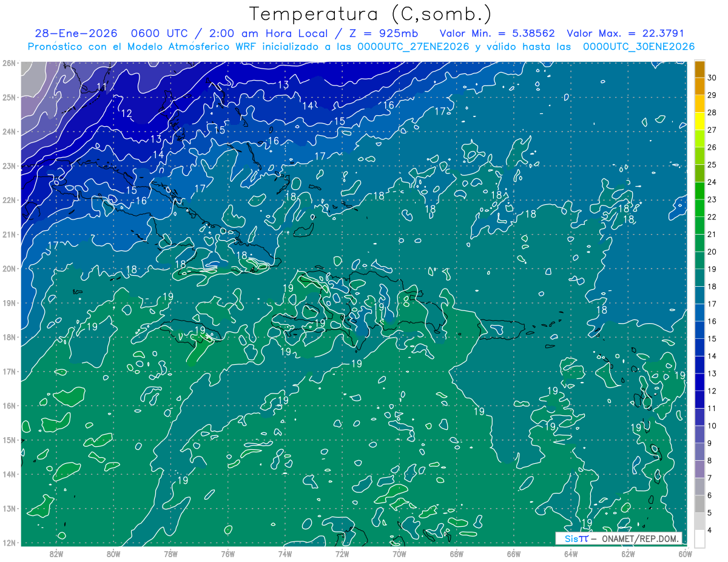Screen dimensions: 728x562
Task: Click the longitude axis label '70W'
Action: click(399, 553)
